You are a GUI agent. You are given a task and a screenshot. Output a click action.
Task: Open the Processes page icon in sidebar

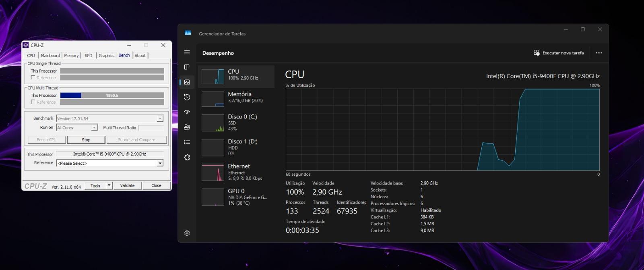pyautogui.click(x=187, y=67)
